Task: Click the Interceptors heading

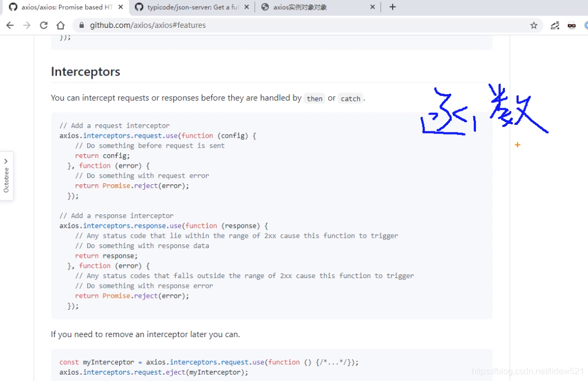Action: pos(85,72)
